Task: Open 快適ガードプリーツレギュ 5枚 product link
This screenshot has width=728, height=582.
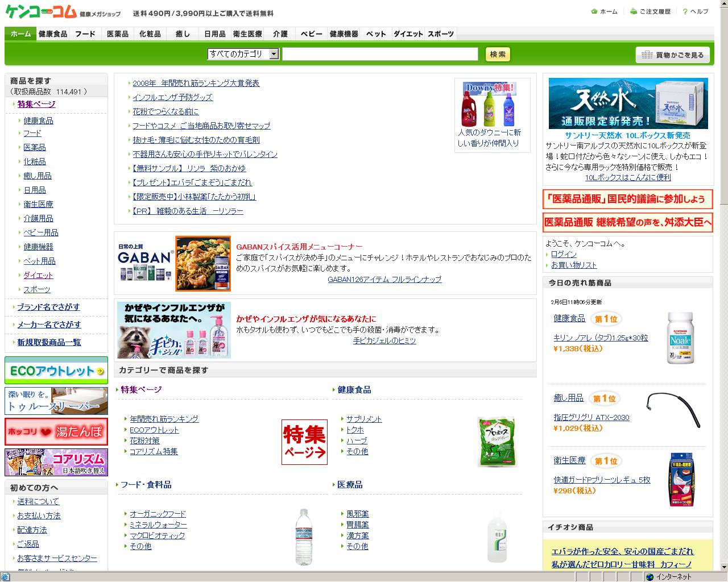Action: click(x=602, y=480)
